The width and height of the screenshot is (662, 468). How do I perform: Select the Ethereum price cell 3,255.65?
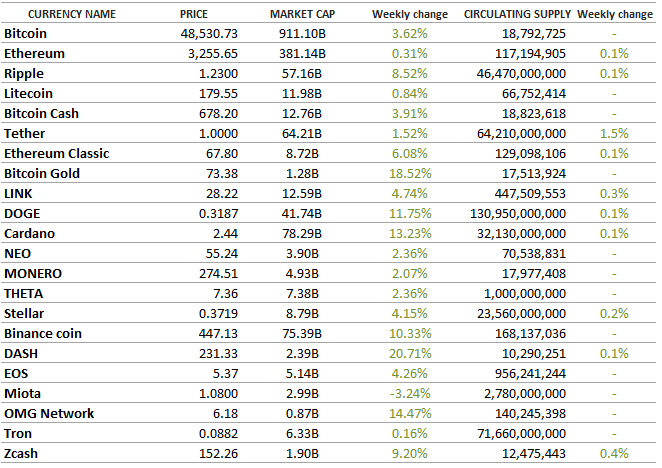tap(213, 54)
